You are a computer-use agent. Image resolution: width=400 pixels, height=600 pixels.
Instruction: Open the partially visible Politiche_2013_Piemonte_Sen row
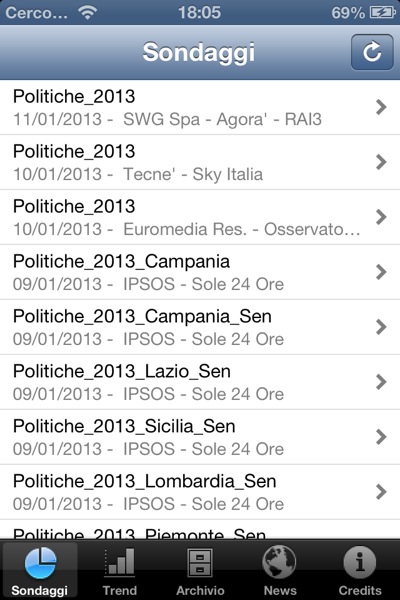[200, 530]
